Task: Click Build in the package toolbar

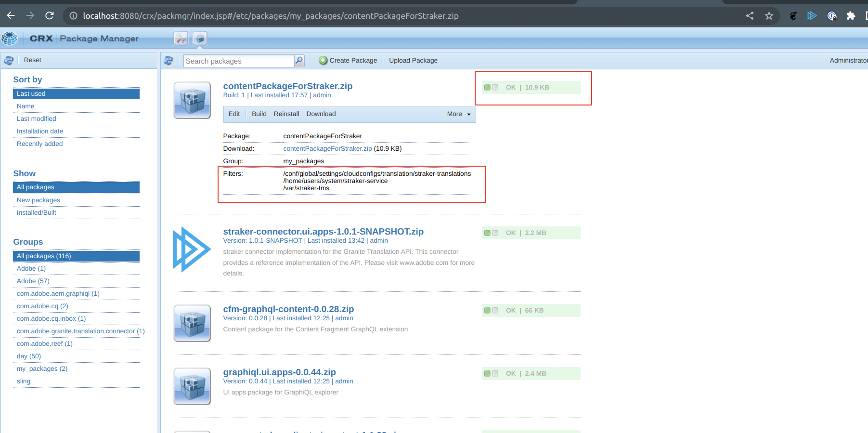Action: [x=259, y=114]
